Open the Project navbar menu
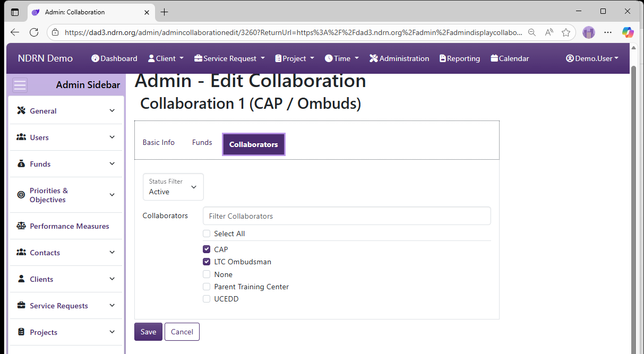 pos(295,58)
